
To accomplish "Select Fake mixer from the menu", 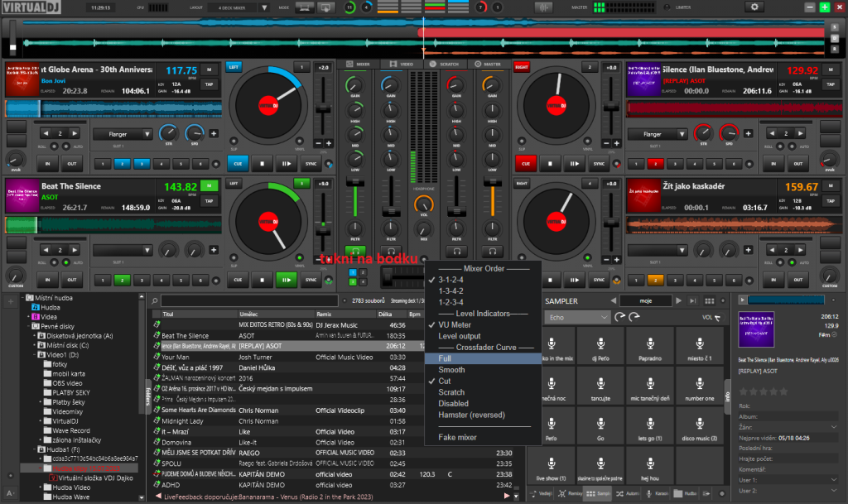I will coord(457,437).
